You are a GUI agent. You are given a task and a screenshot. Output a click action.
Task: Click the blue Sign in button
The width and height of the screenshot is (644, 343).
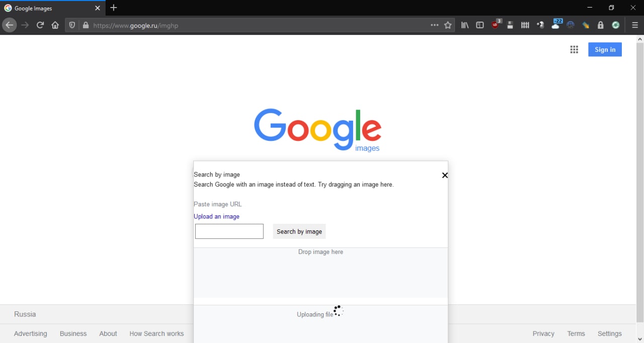(605, 49)
